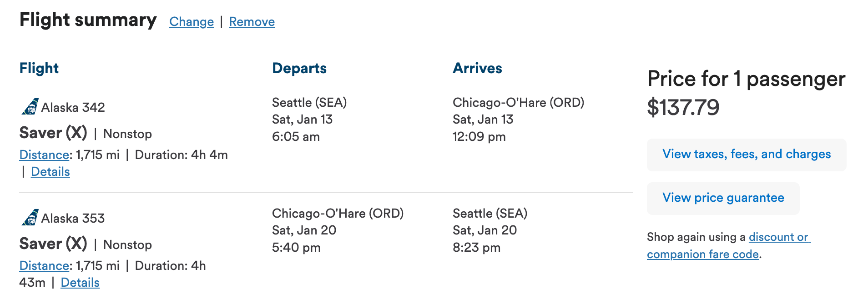The width and height of the screenshot is (868, 299).
Task: Click the Alaska Airlines logo beside flight 353
Action: pos(31,218)
